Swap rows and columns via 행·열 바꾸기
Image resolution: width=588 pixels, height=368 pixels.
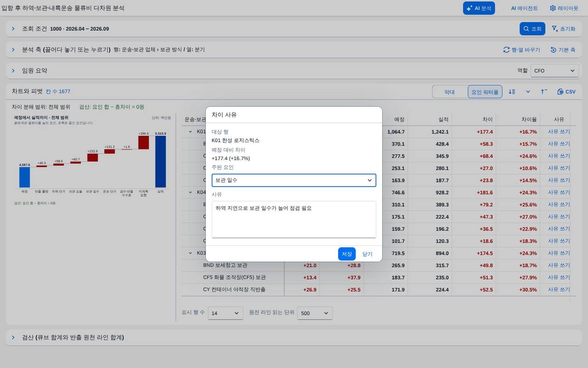(521, 50)
